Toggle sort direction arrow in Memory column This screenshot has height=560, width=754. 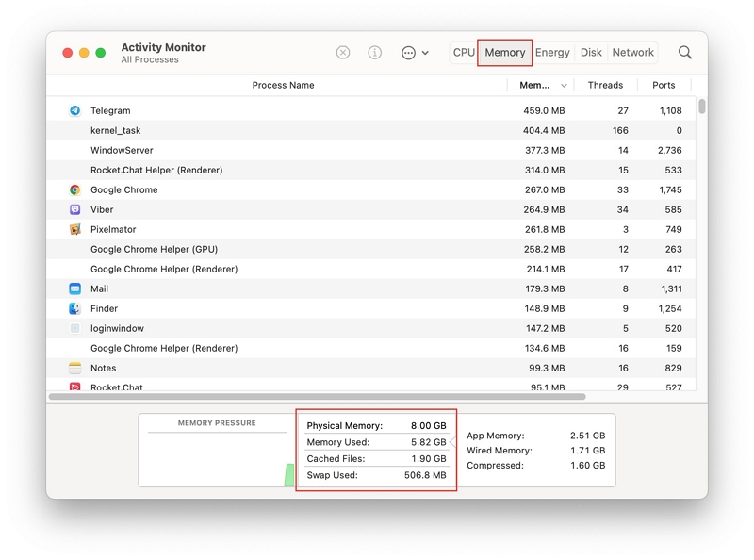[564, 86]
